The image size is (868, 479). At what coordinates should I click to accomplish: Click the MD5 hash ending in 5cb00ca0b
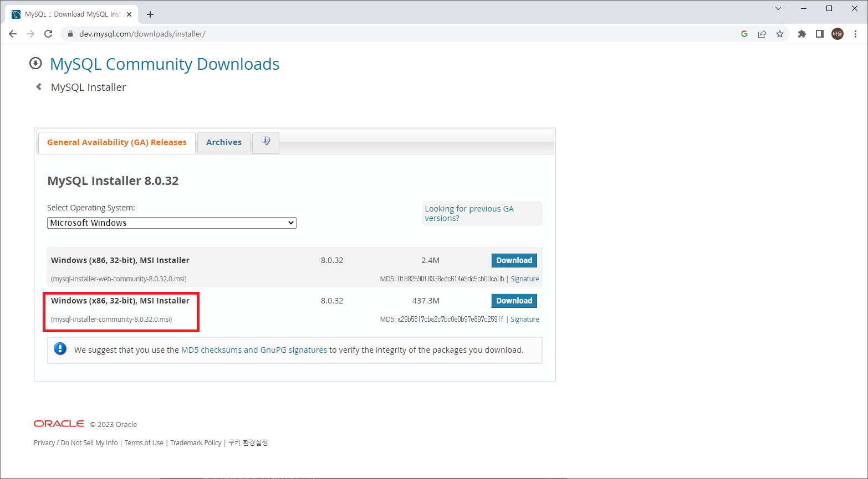[x=451, y=279]
